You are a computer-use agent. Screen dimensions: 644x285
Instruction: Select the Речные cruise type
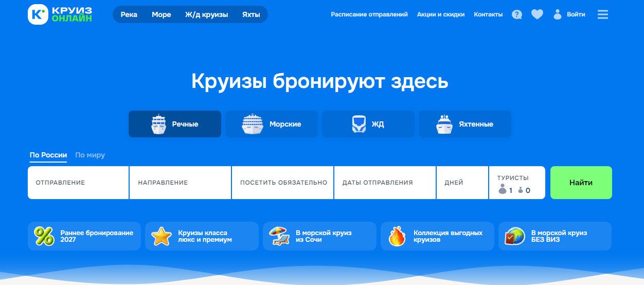tap(175, 124)
